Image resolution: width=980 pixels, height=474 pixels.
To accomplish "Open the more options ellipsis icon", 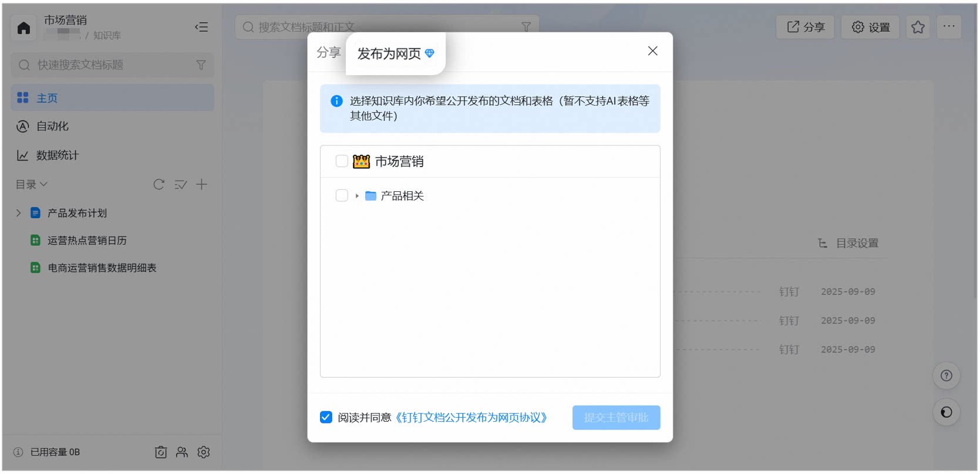I will (x=949, y=26).
